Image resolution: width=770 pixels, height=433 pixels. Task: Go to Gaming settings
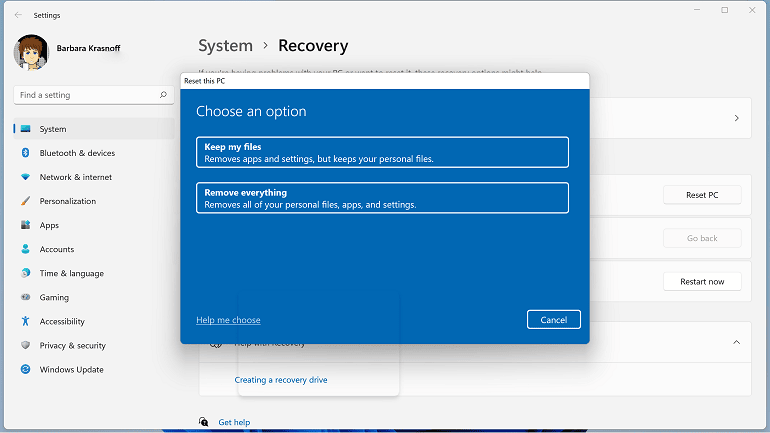click(x=94, y=297)
